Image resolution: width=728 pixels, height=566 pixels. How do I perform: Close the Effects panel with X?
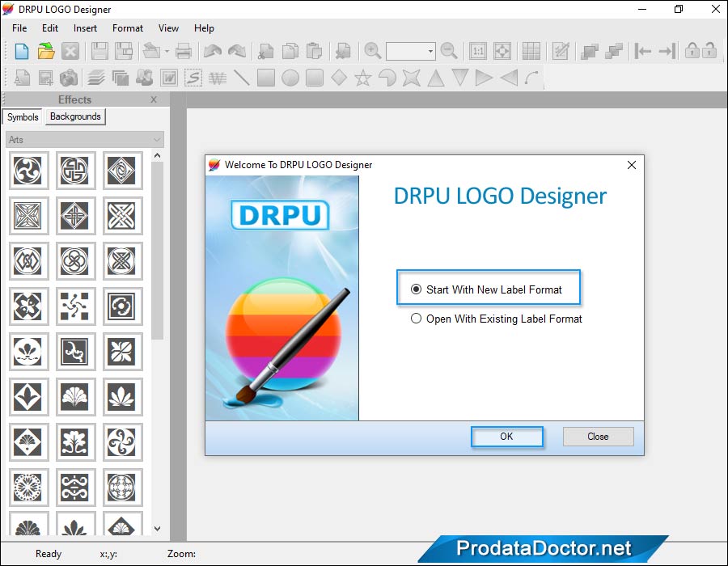point(154,99)
